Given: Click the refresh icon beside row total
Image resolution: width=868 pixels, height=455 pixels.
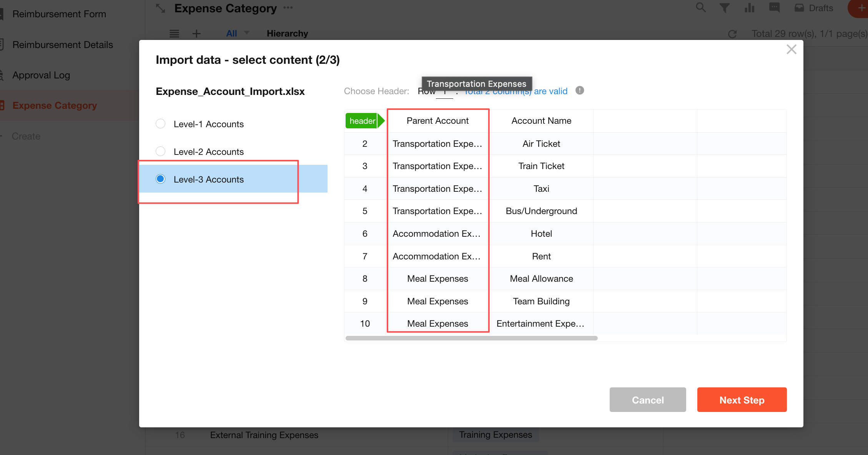Looking at the screenshot, I should coord(732,34).
